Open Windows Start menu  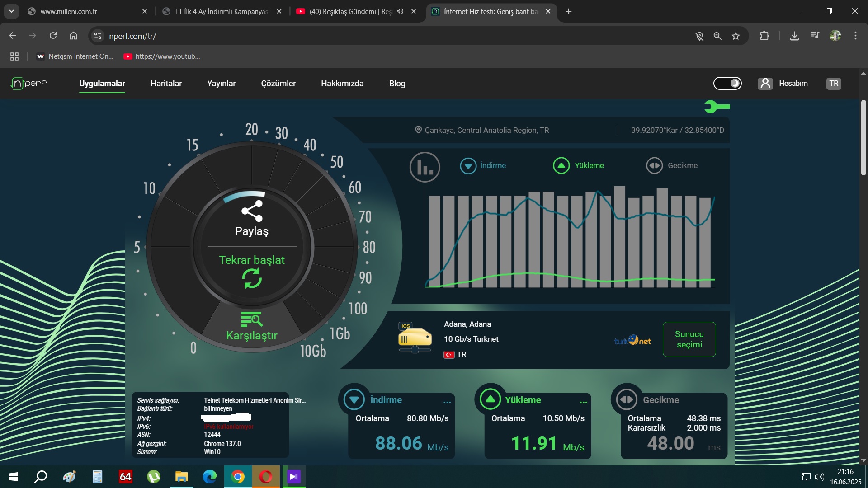click(14, 477)
